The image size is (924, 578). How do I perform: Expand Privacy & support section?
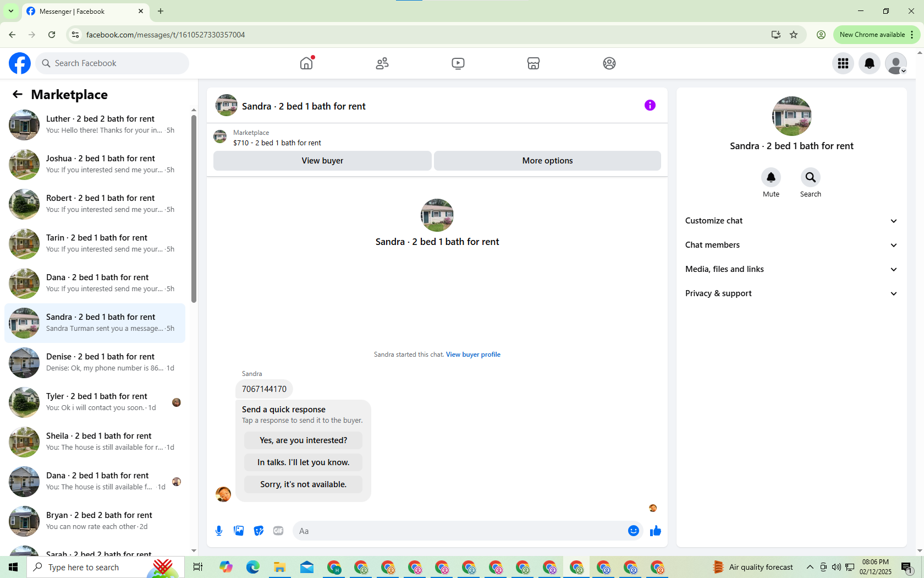(791, 293)
